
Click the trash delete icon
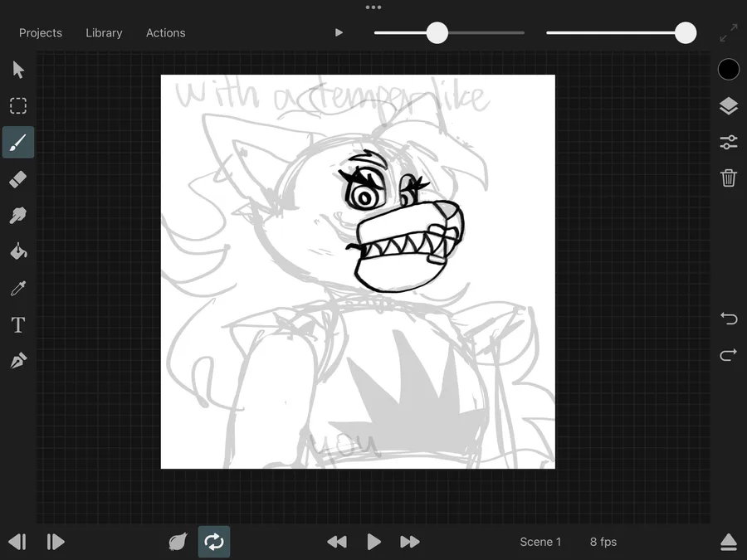tap(729, 178)
